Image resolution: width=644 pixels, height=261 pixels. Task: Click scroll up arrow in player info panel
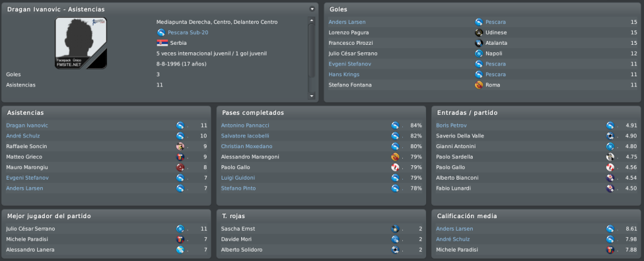coord(312,20)
